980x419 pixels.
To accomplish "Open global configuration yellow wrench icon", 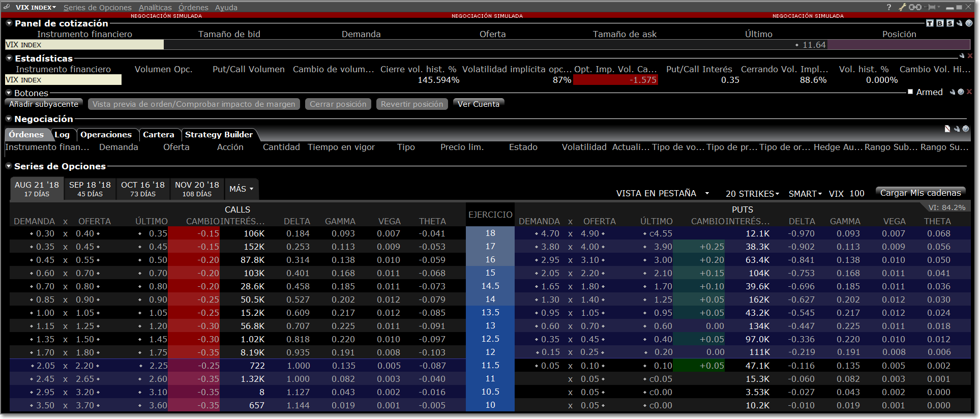I will click(903, 7).
